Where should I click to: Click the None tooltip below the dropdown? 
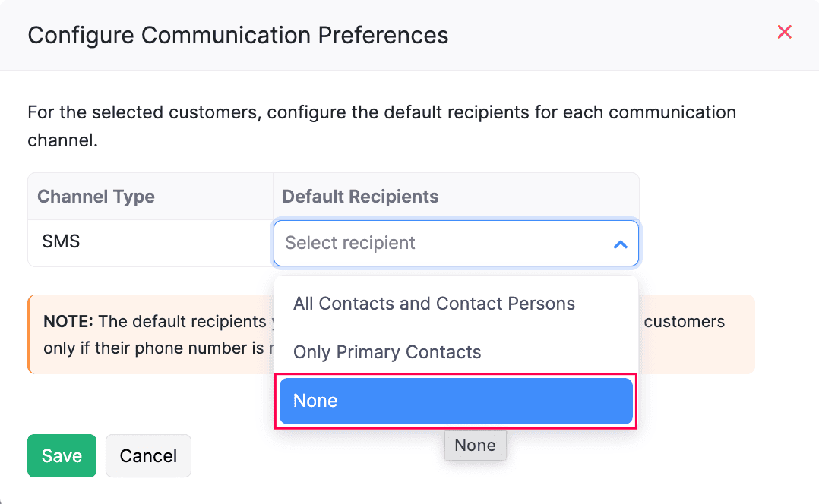(475, 446)
